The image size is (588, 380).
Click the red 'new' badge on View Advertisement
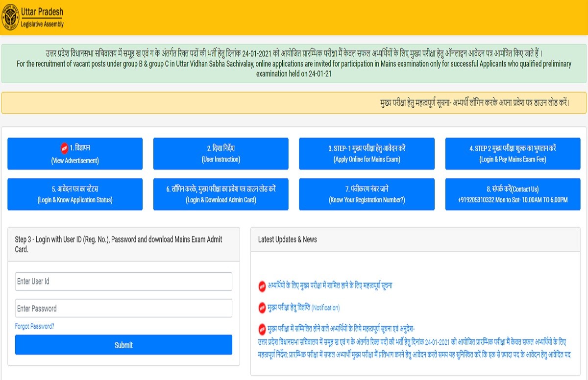tap(64, 148)
